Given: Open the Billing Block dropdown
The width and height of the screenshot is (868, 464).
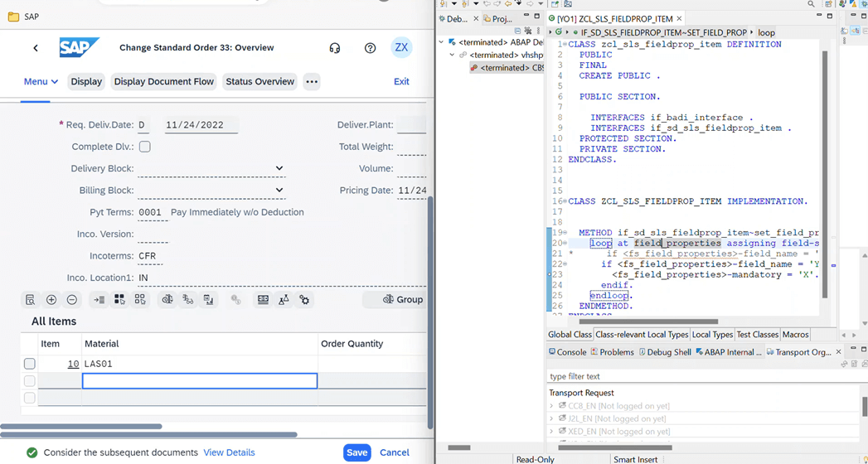Looking at the screenshot, I should [279, 190].
